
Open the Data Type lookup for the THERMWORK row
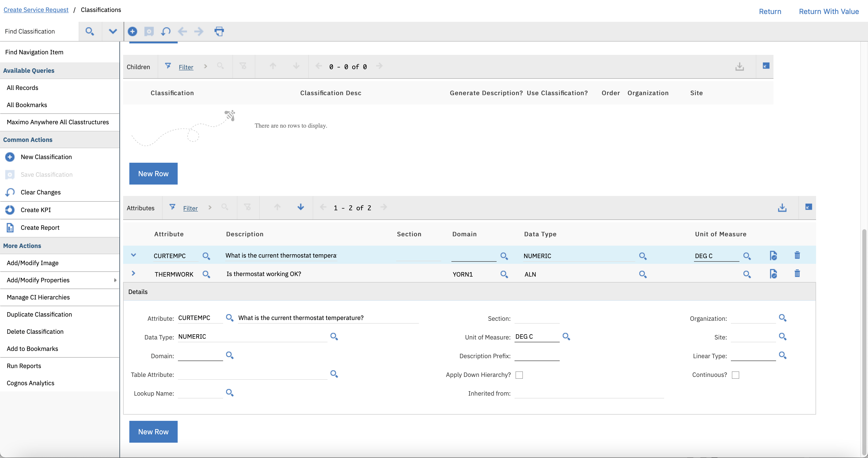tap(643, 274)
